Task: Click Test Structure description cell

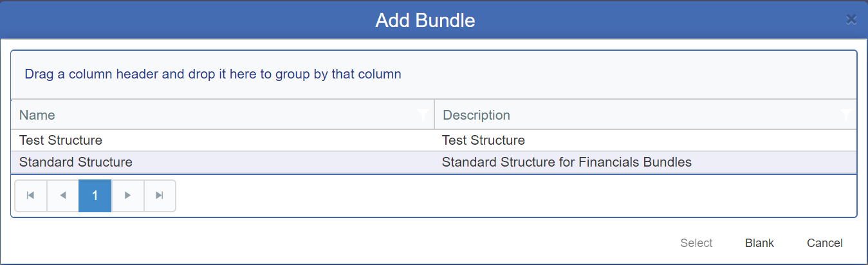Action: (x=483, y=140)
